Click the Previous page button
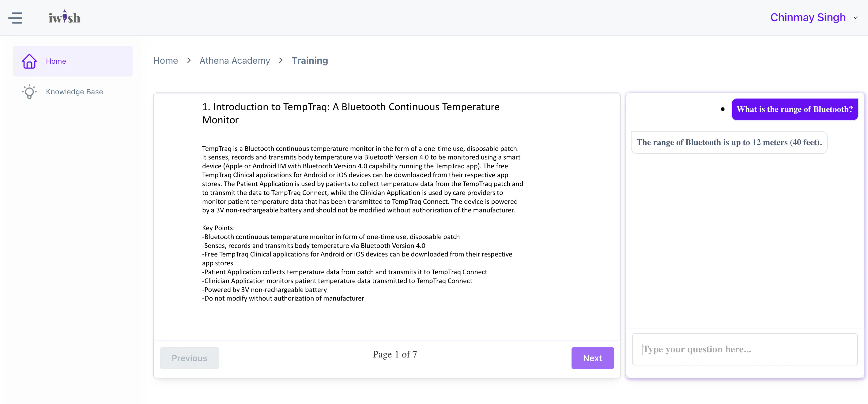The image size is (868, 404). pyautogui.click(x=189, y=358)
